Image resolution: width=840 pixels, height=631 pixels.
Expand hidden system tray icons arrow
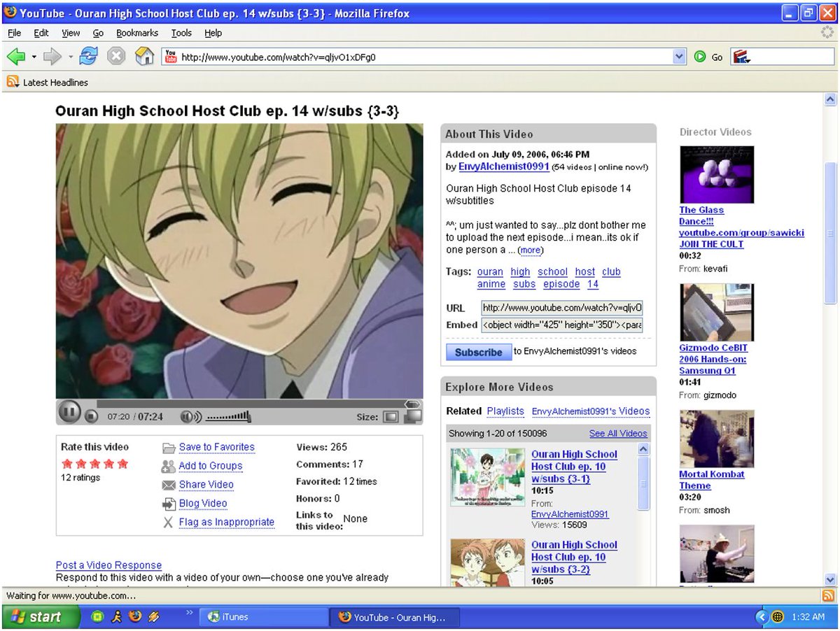pyautogui.click(x=762, y=617)
